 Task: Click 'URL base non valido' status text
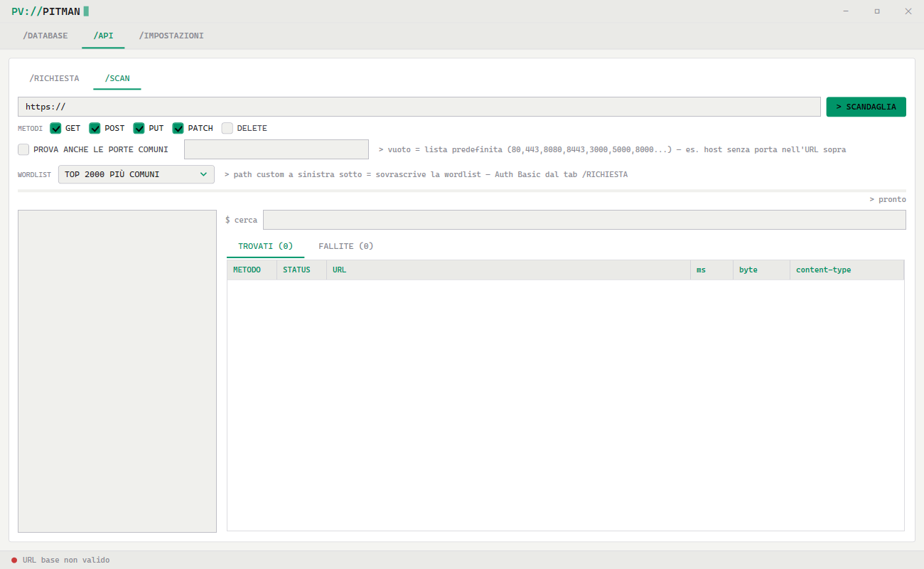66,560
